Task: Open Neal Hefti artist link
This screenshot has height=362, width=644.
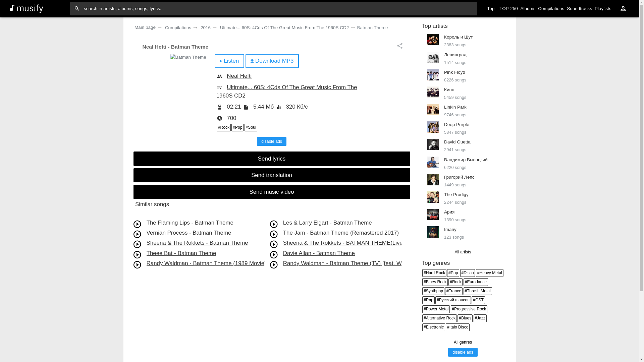Action: [x=239, y=76]
